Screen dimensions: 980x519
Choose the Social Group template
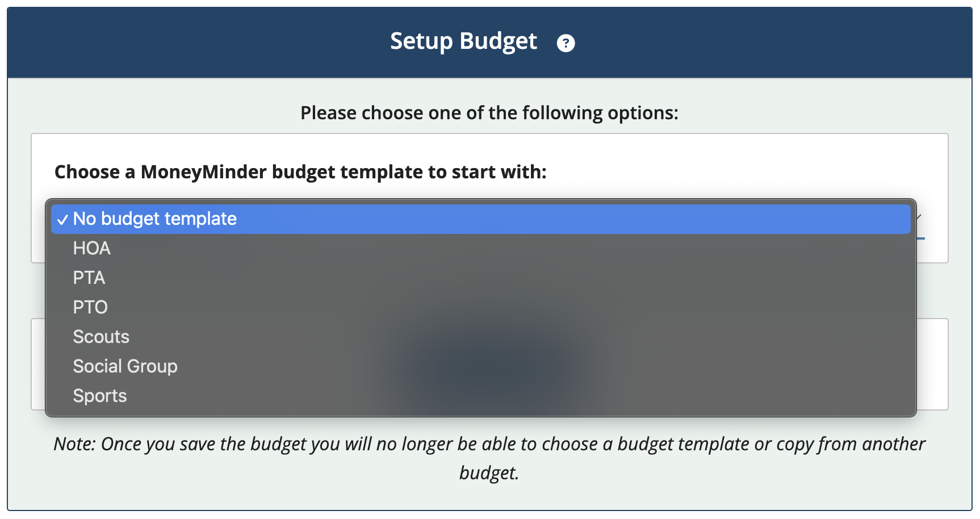(480, 366)
